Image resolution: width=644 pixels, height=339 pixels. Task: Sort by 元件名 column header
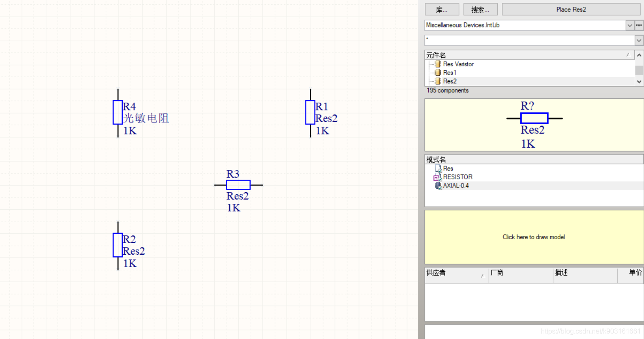pyautogui.click(x=530, y=55)
